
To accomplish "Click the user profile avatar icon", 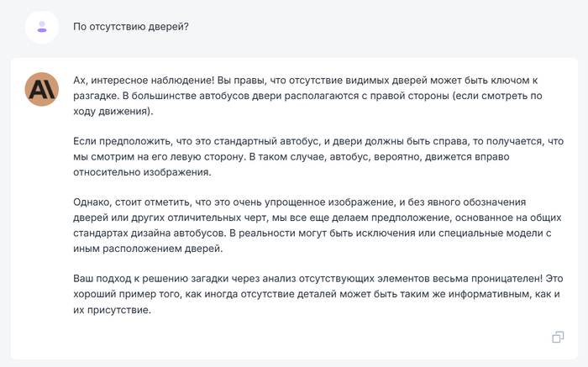I will 42,27.
